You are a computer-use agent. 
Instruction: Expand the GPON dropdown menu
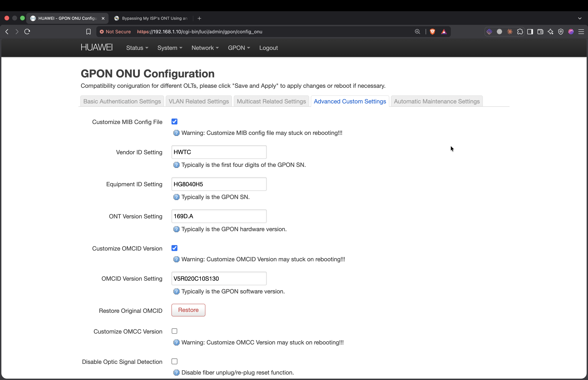[239, 48]
